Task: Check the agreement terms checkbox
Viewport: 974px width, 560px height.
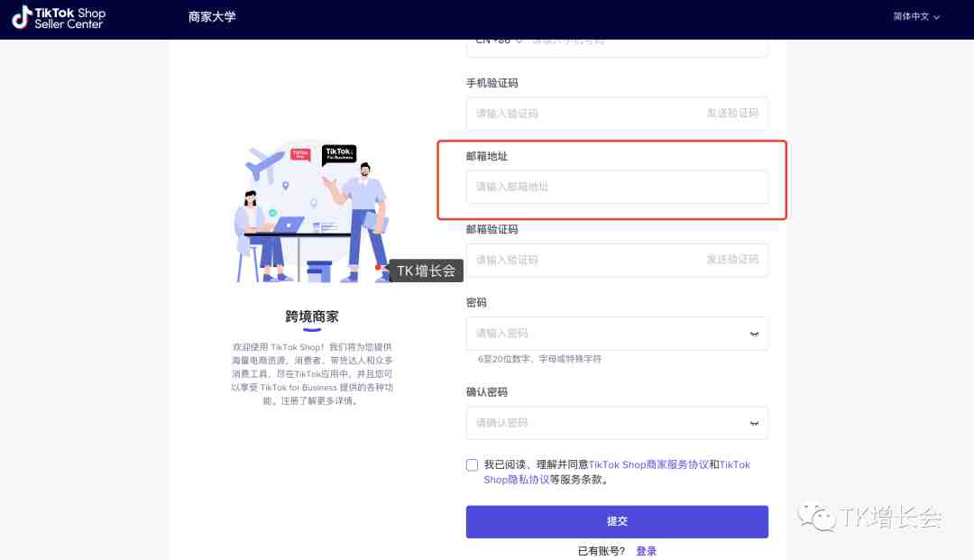Action: click(x=472, y=465)
